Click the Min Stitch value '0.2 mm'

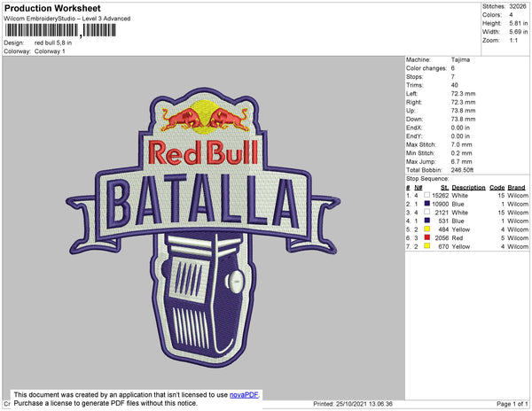coord(461,153)
